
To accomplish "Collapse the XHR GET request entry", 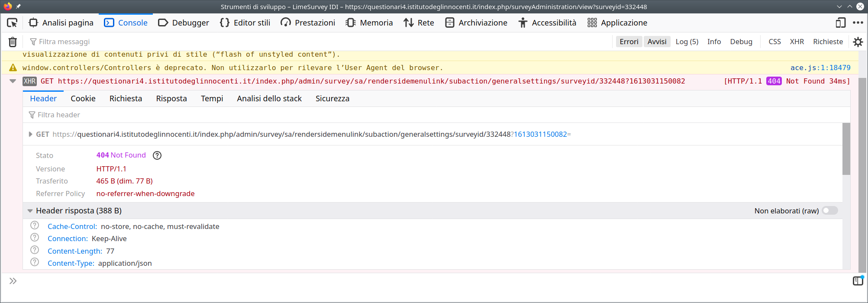I will pyautogui.click(x=13, y=81).
